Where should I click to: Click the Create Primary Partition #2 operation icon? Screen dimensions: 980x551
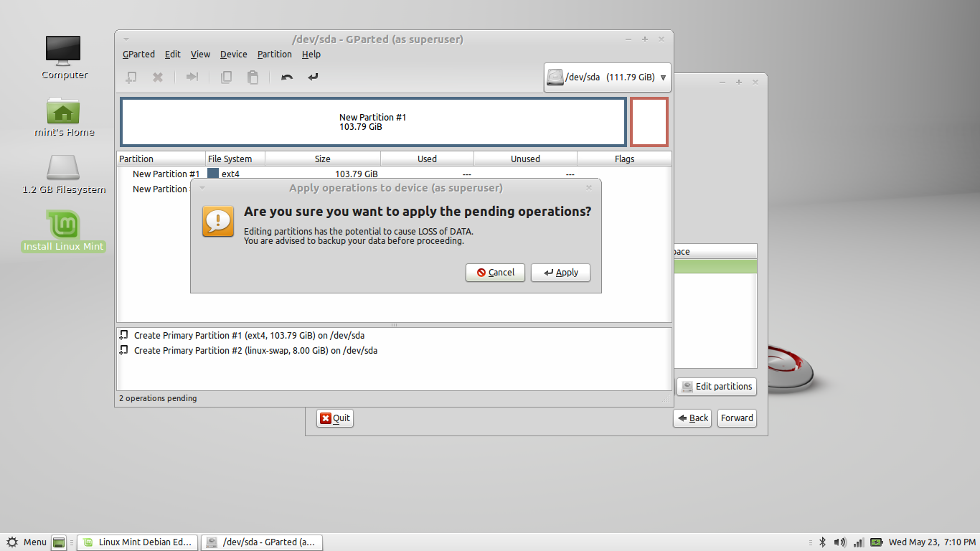tap(124, 350)
